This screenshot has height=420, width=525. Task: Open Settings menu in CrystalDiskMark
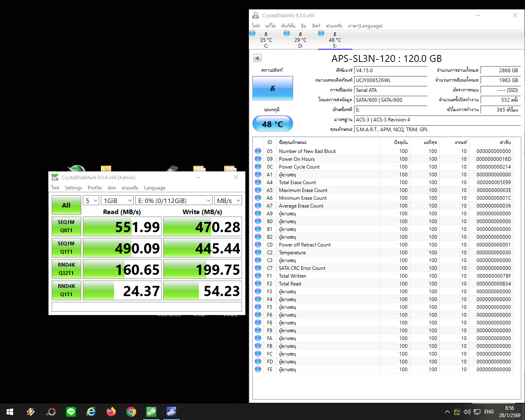point(73,188)
